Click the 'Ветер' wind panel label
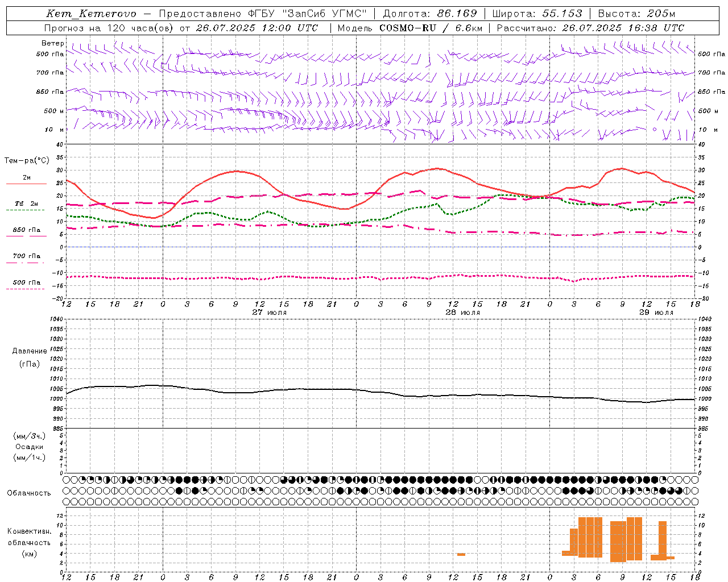Screen dimensions: 728x582 pos(53,43)
